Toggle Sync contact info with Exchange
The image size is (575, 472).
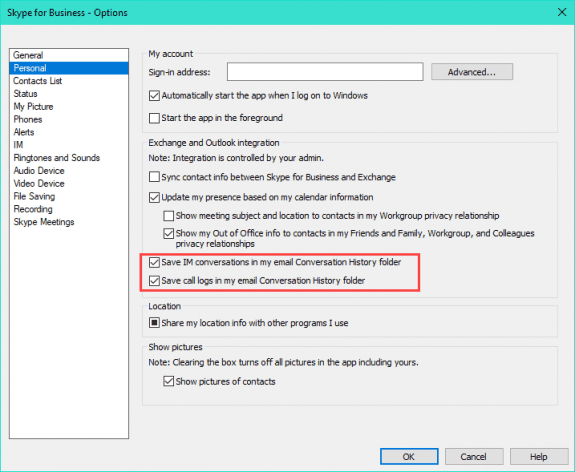[x=154, y=177]
